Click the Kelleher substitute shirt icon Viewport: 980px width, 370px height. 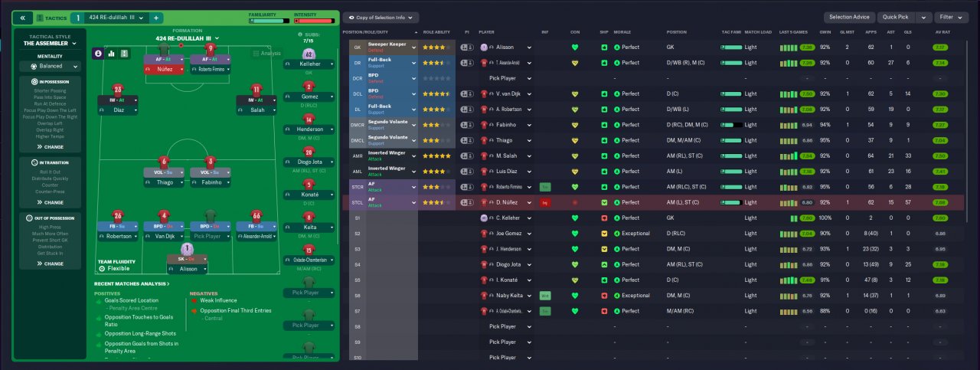point(309,54)
